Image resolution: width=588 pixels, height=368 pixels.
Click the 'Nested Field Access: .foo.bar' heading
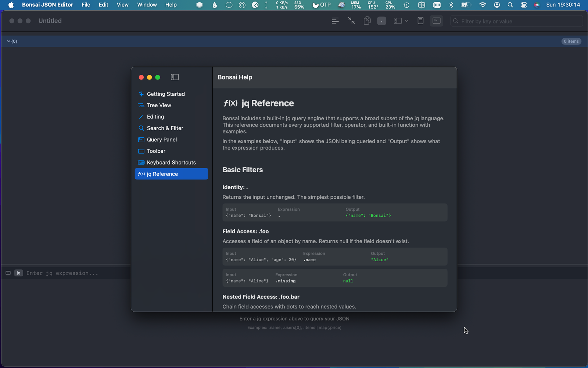(261, 297)
